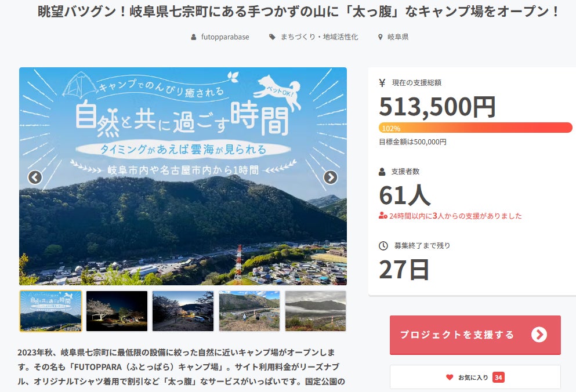Open the 岐阜県 location link

click(398, 37)
